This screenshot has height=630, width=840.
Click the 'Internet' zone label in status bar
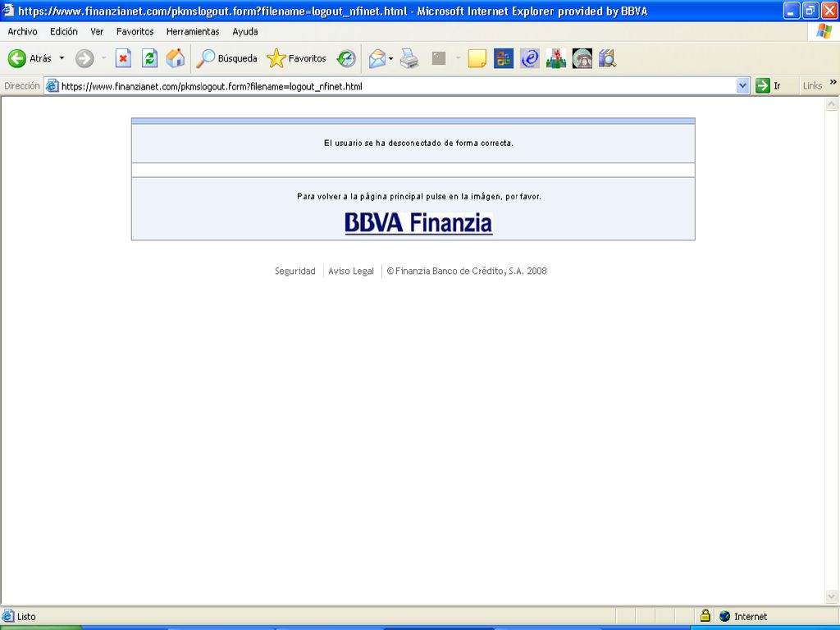click(750, 617)
